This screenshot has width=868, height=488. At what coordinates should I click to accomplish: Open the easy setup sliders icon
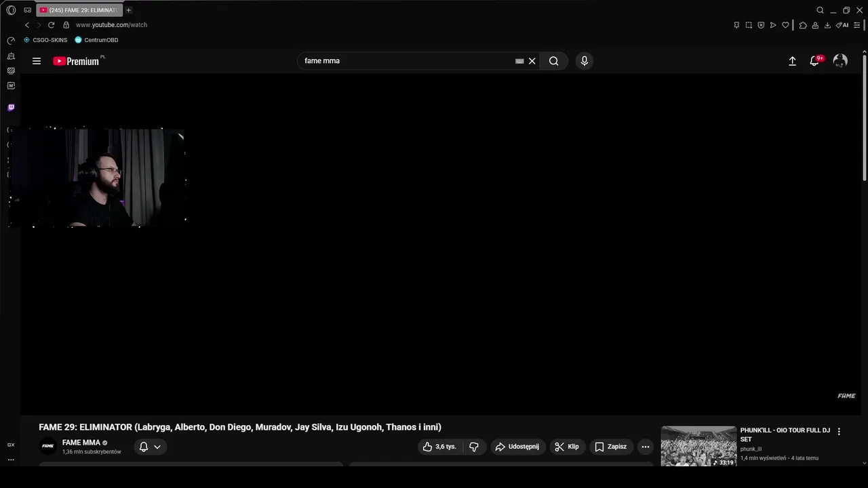click(x=857, y=25)
